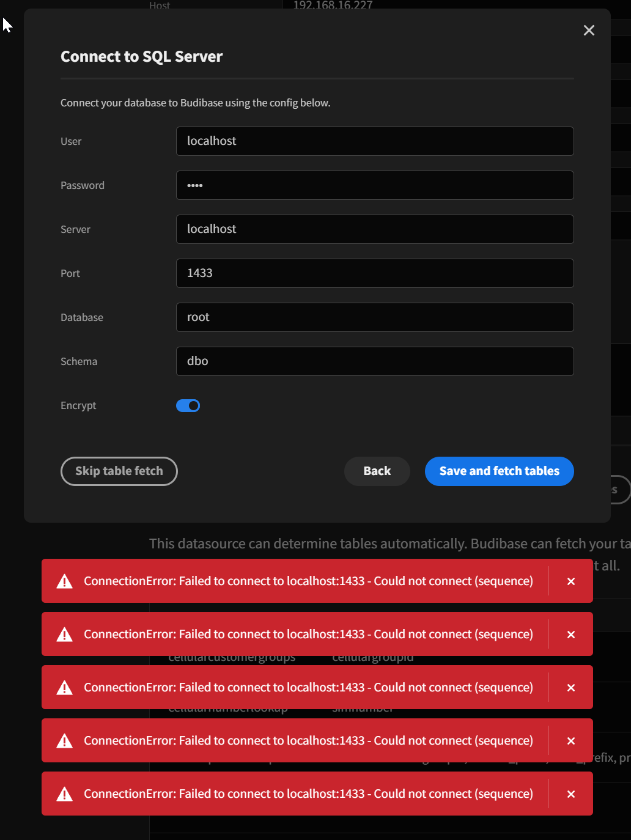Image resolution: width=631 pixels, height=840 pixels.
Task: Click the warning icon on the first ConnectionError toast
Action: [64, 581]
